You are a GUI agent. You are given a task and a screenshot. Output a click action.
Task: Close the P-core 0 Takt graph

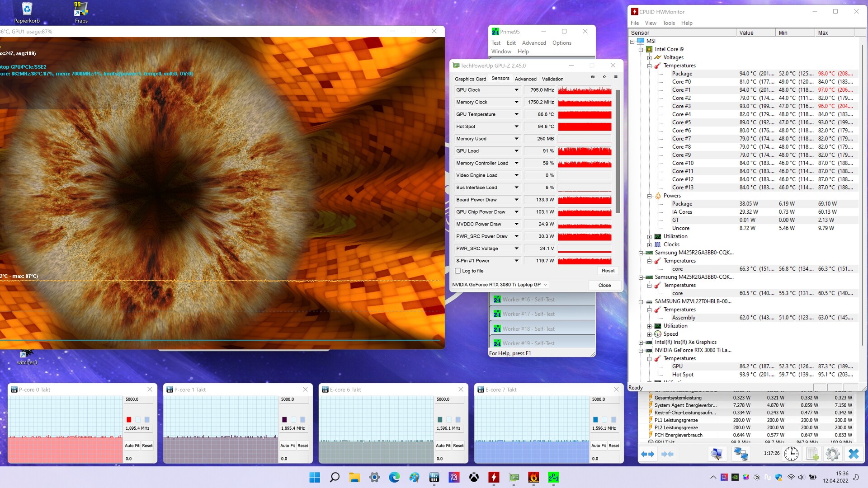click(x=150, y=389)
